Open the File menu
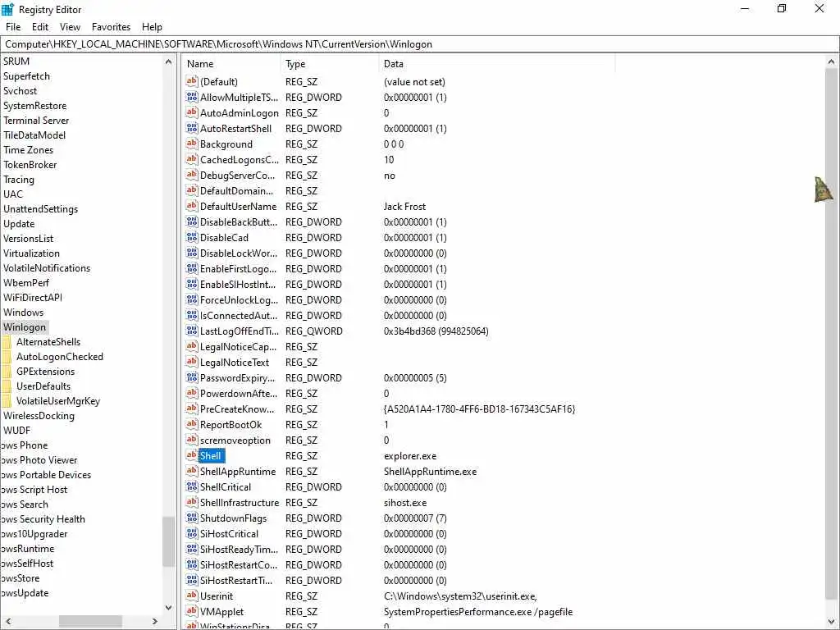This screenshot has width=840, height=630. 13,27
